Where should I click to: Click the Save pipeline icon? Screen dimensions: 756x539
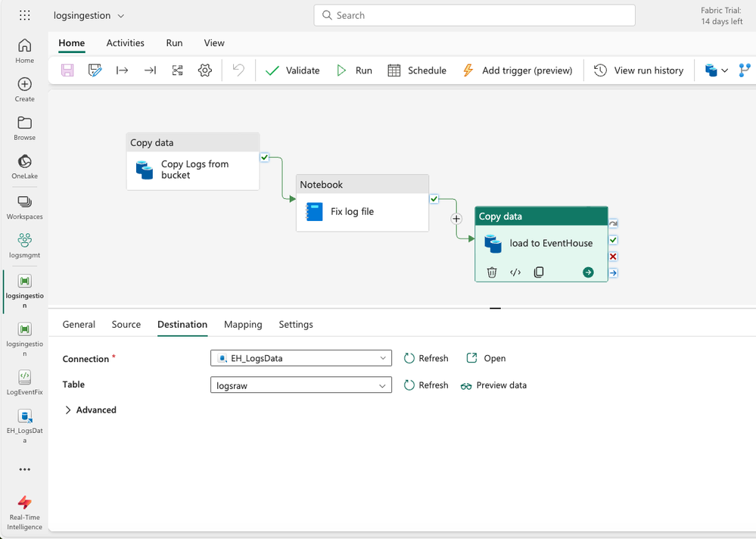click(67, 70)
